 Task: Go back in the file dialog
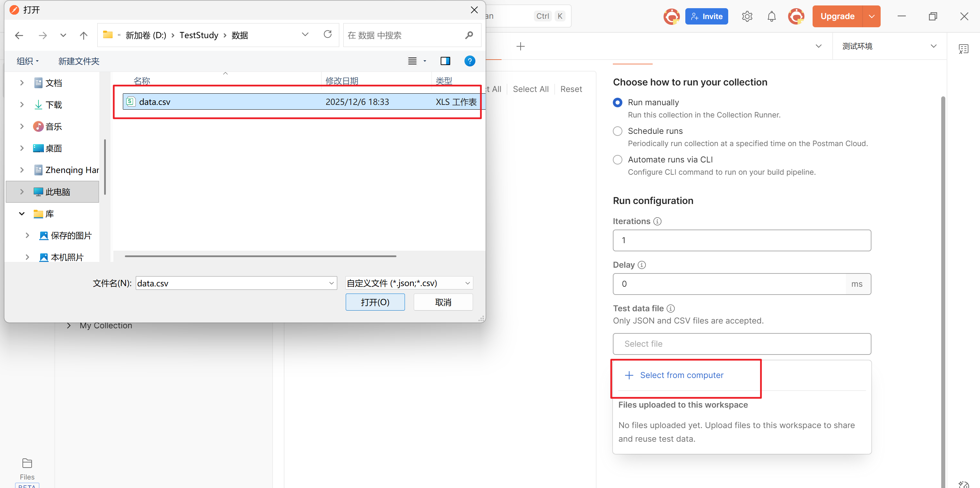coord(19,35)
